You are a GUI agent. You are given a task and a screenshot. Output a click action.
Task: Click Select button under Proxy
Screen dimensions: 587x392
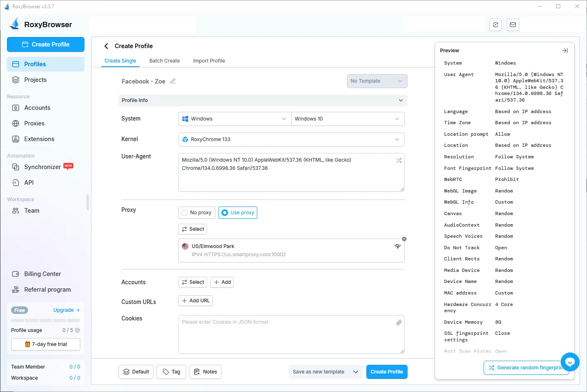193,229
